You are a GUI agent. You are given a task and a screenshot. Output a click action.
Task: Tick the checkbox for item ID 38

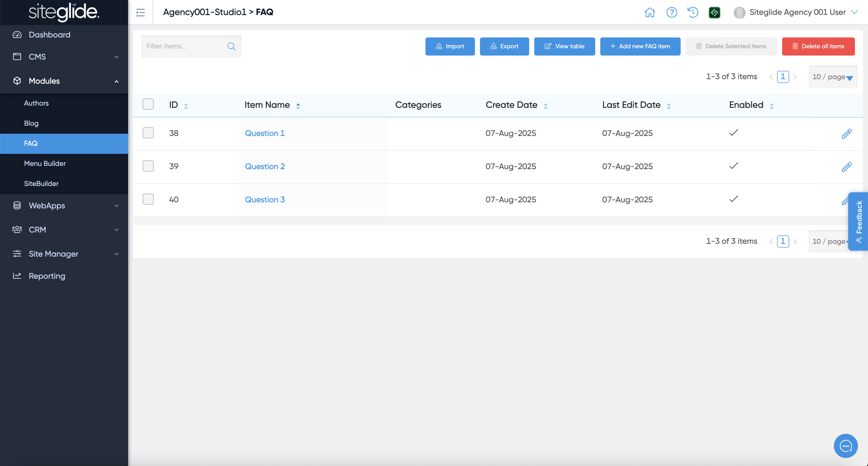[x=148, y=133]
